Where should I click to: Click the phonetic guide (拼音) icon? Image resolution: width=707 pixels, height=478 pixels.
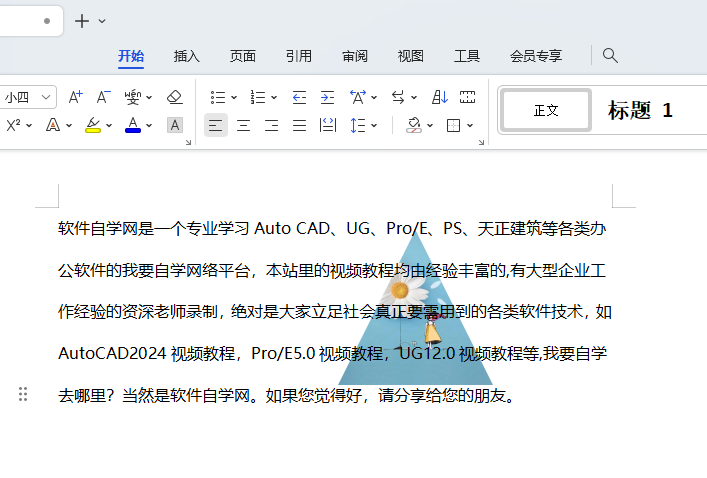(x=133, y=97)
